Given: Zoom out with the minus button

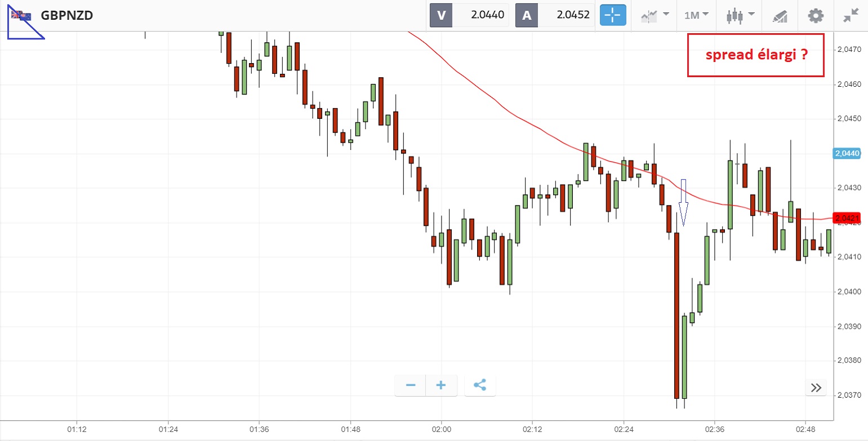Looking at the screenshot, I should click(411, 385).
